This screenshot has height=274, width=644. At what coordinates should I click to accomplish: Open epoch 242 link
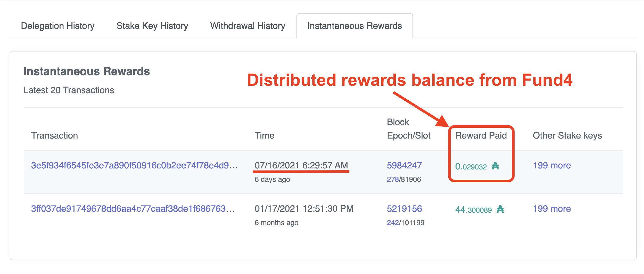coord(393,222)
